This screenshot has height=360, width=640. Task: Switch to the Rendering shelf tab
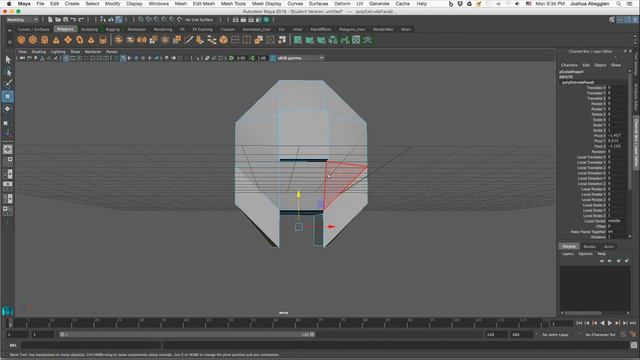[x=163, y=29]
